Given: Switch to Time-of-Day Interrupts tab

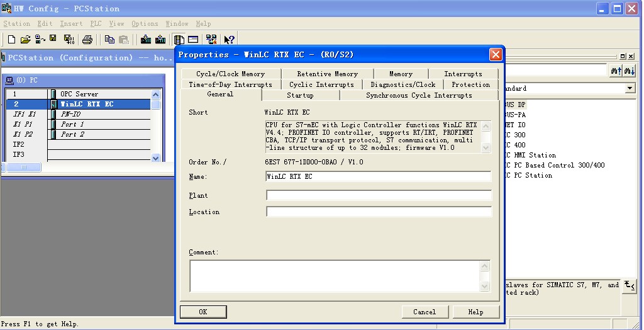Looking at the screenshot, I should point(230,85).
